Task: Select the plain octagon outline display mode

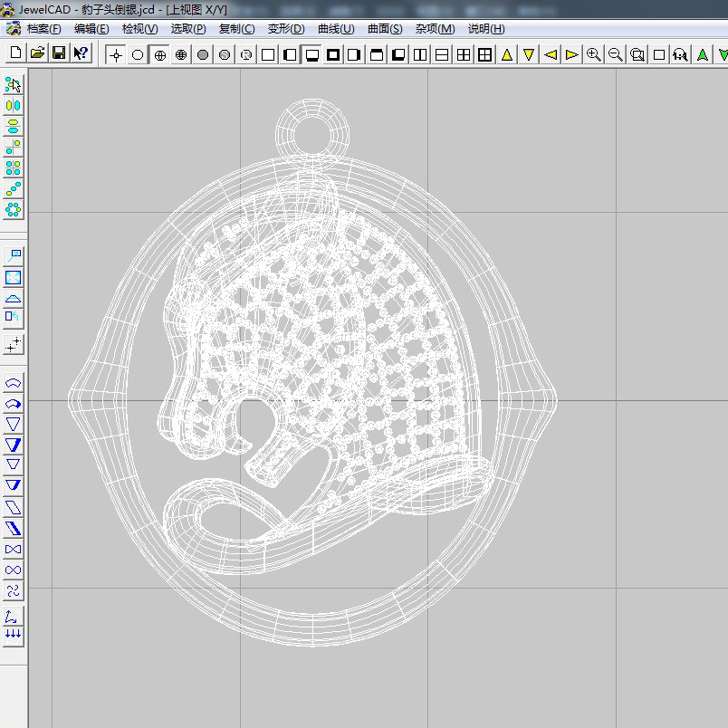Action: [138, 55]
